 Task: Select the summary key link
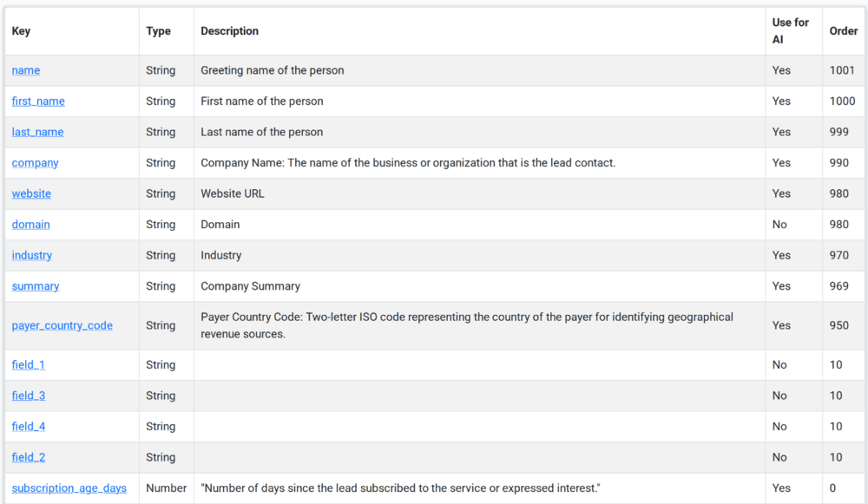36,286
